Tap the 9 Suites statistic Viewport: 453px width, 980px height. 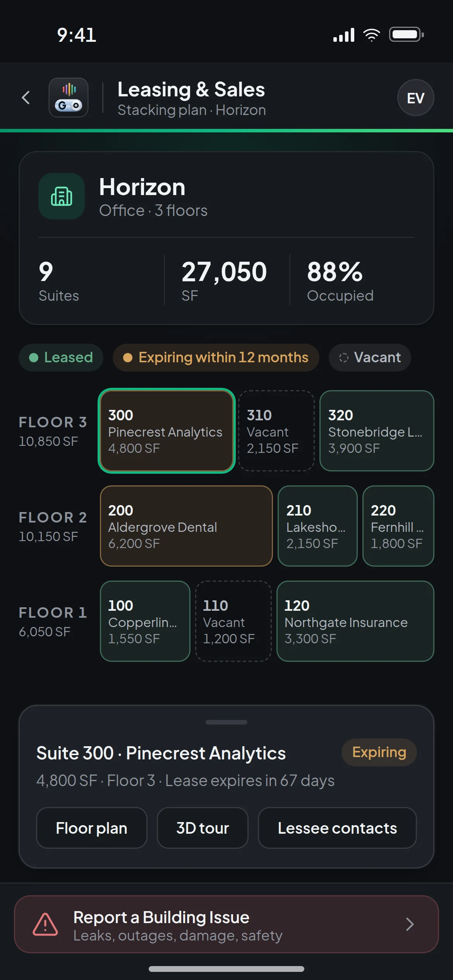(59, 281)
